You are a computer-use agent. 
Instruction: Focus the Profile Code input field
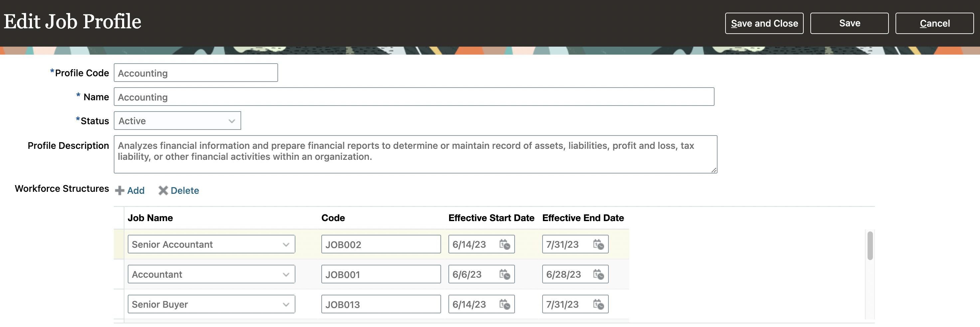click(196, 73)
